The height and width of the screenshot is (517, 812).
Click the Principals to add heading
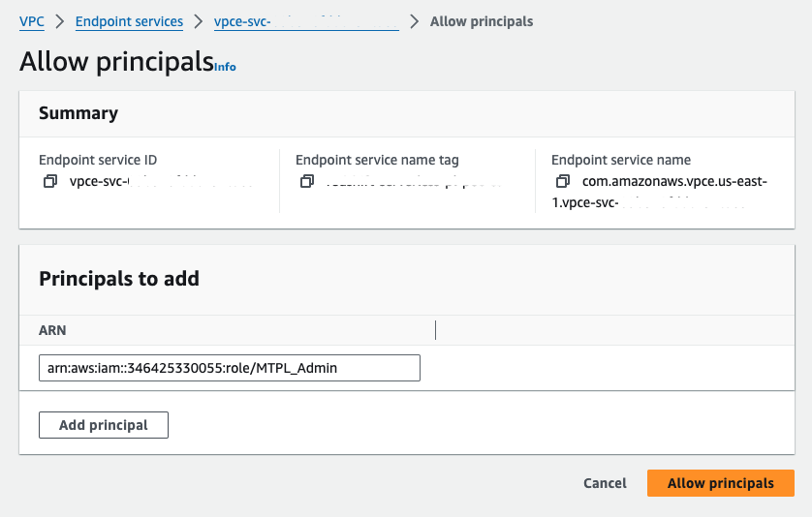click(119, 279)
